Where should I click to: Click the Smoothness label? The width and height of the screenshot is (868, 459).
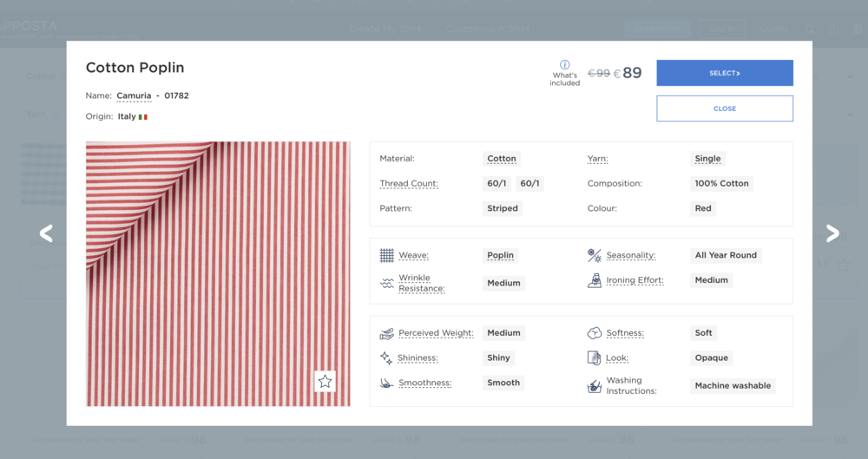coord(424,383)
